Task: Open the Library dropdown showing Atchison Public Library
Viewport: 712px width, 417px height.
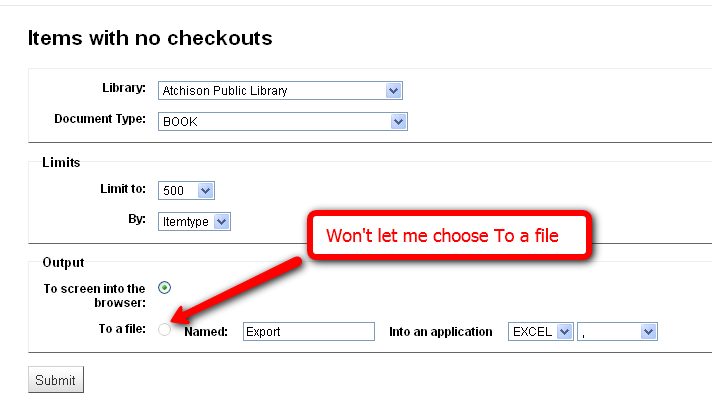Action: (279, 91)
